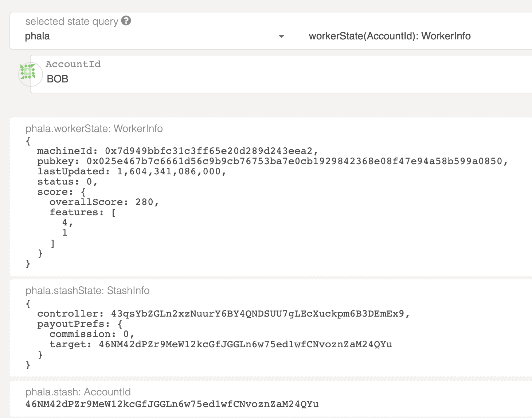Click the phala.workerState: WorkerInfo result header
The image size is (532, 418).
[x=94, y=129]
